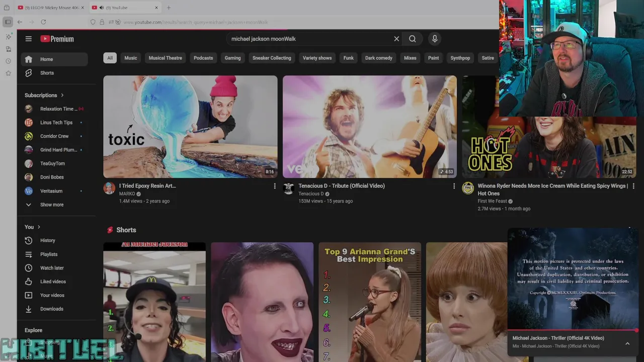The image size is (644, 362).
Task: Click the browser forward arrow
Action: tap(31, 22)
